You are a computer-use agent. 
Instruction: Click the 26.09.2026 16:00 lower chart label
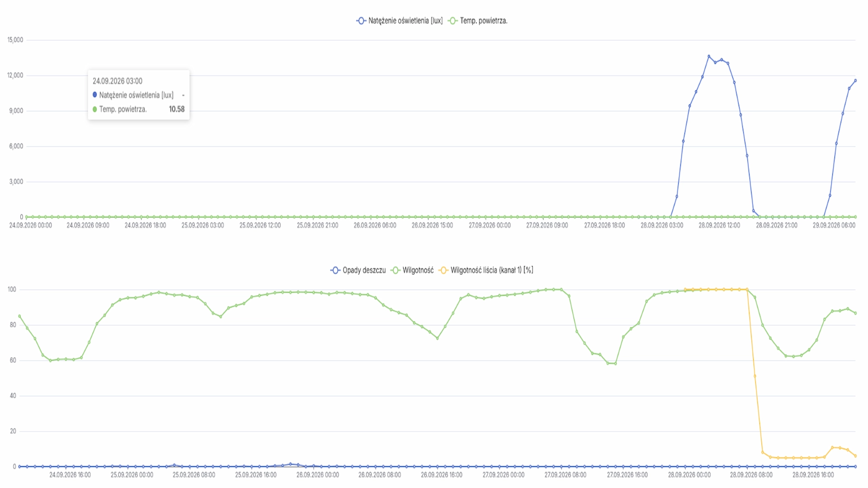(x=441, y=474)
